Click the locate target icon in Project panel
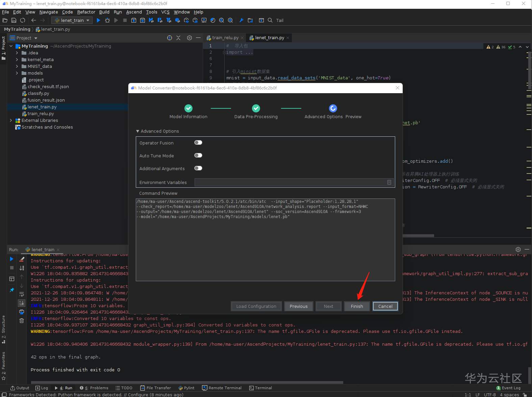The image size is (532, 397). 170,38
